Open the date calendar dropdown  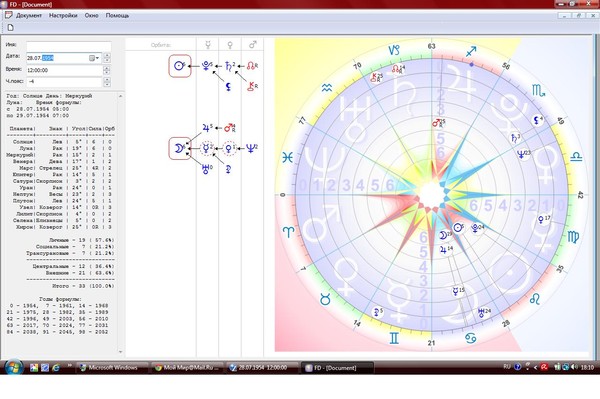94,58
